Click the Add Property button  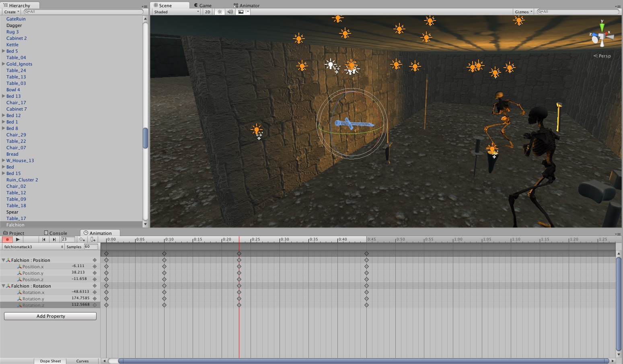coord(50,316)
